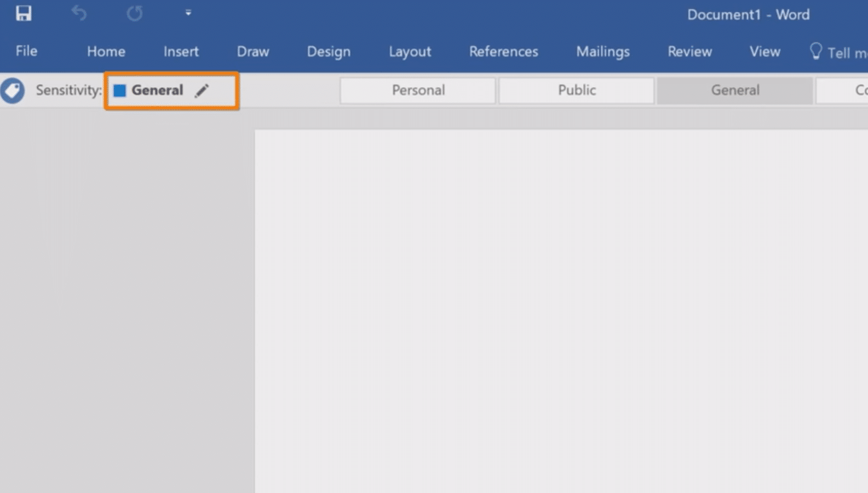Open the Review ribbon tab
Screen dimensions: 868x493
pos(690,51)
